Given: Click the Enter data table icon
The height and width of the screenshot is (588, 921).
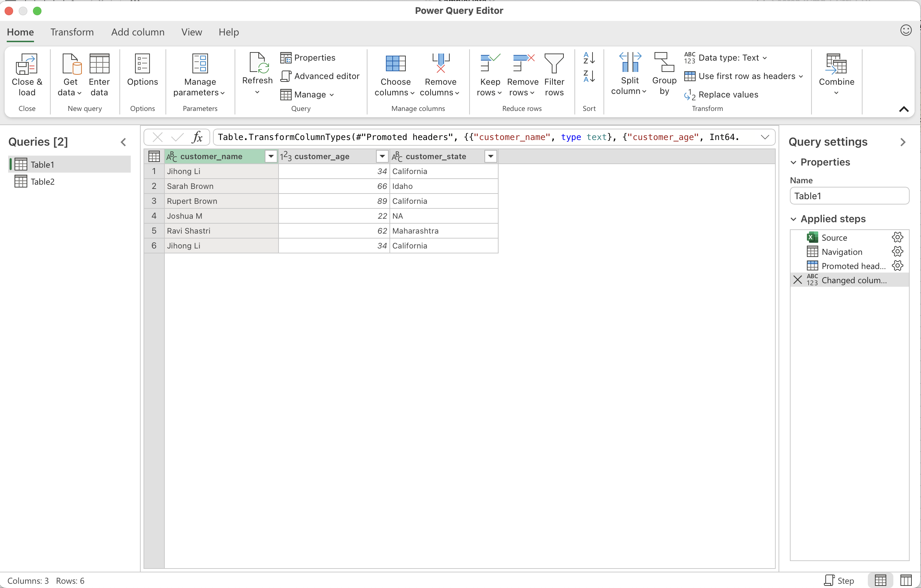Looking at the screenshot, I should 99,63.
